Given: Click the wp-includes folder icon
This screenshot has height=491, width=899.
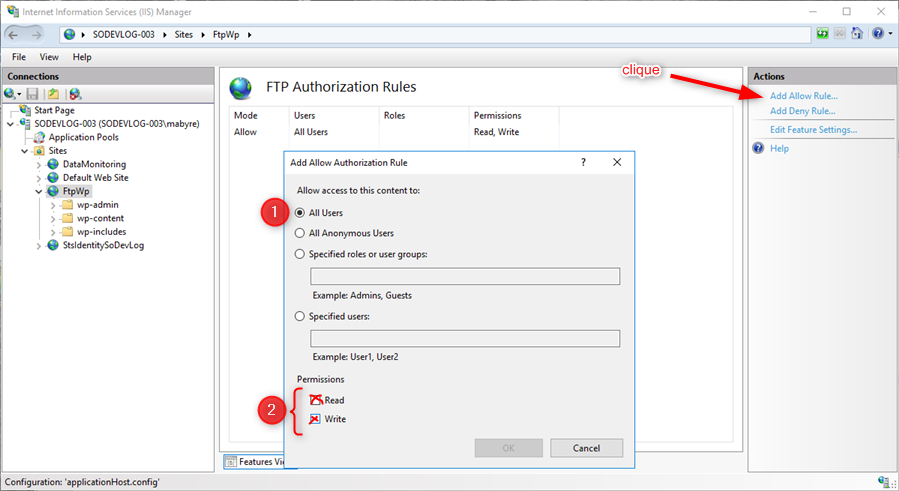Looking at the screenshot, I should [x=68, y=232].
